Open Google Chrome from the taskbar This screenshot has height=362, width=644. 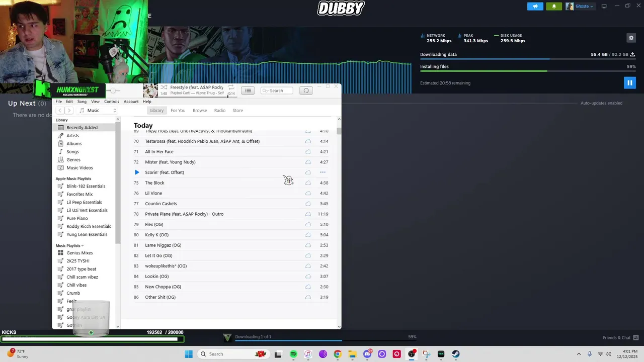coord(338,354)
